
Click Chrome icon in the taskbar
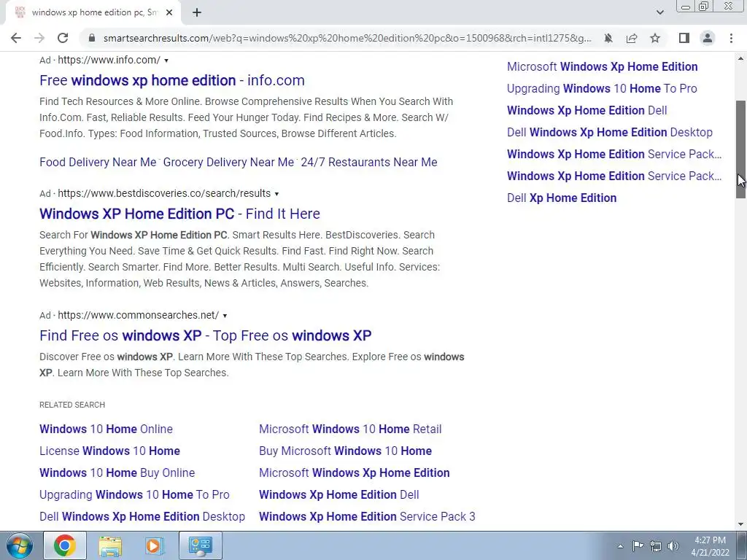click(65, 545)
